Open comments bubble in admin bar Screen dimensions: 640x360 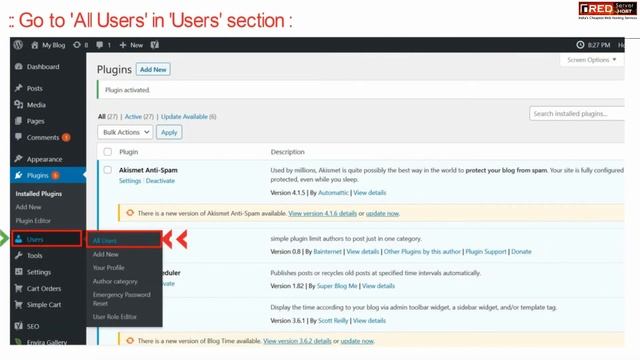[x=100, y=45]
